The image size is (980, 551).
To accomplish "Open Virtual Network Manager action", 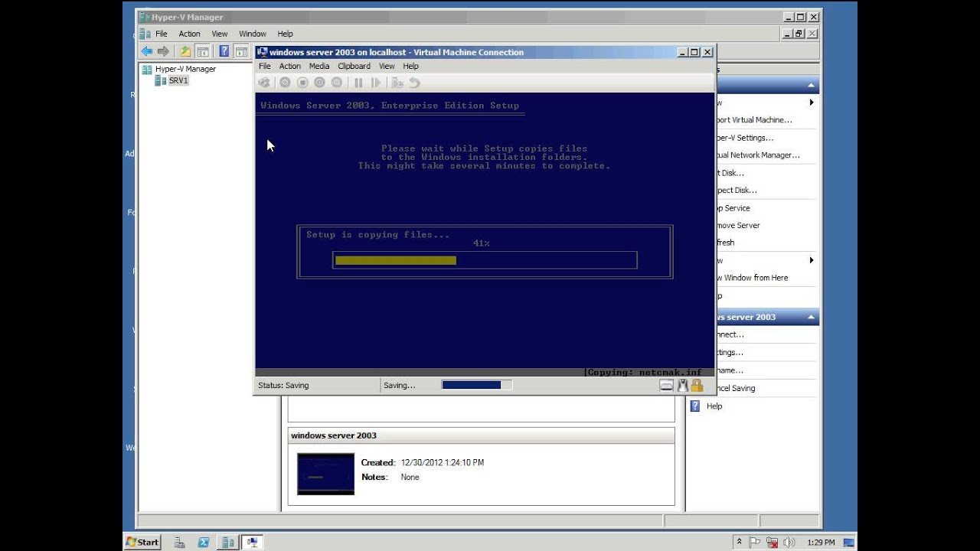I will pyautogui.click(x=758, y=155).
